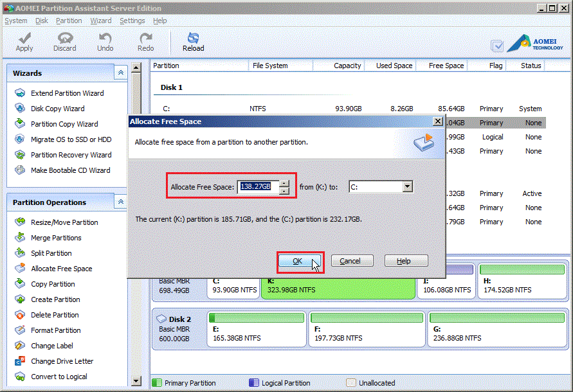Open the System menu

pos(15,21)
